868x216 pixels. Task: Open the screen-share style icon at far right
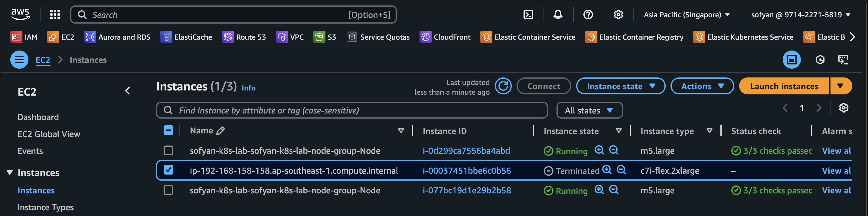coord(843,60)
